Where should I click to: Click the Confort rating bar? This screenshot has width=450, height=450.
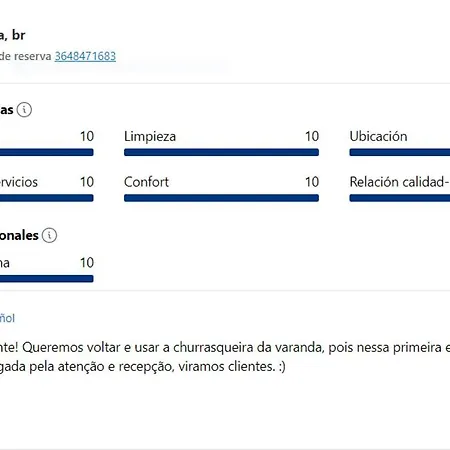pos(221,198)
